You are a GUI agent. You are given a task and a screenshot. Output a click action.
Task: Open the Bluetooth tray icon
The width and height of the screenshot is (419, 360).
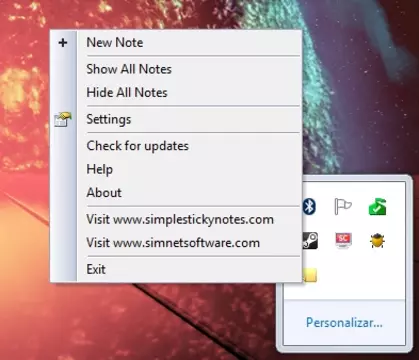pos(309,207)
